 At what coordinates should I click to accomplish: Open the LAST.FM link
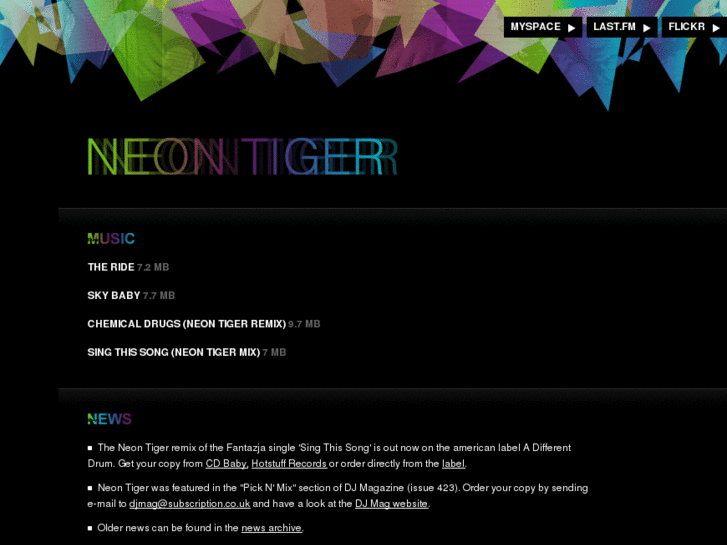coord(622,27)
